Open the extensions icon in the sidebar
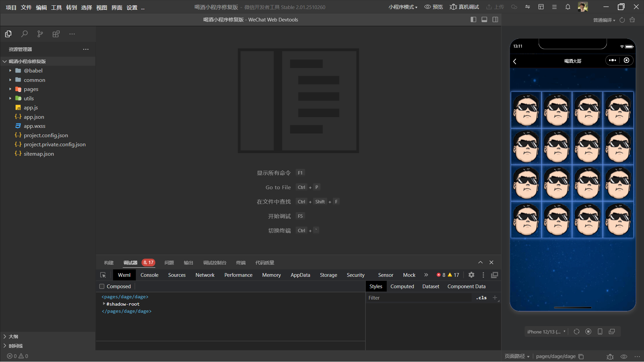Image resolution: width=644 pixels, height=362 pixels. 56,34
